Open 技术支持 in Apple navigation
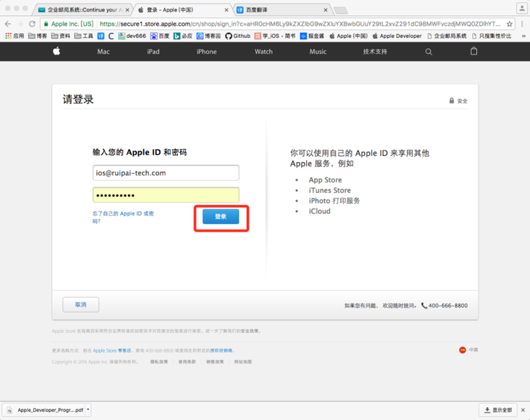This screenshot has width=530, height=420. pos(376,51)
